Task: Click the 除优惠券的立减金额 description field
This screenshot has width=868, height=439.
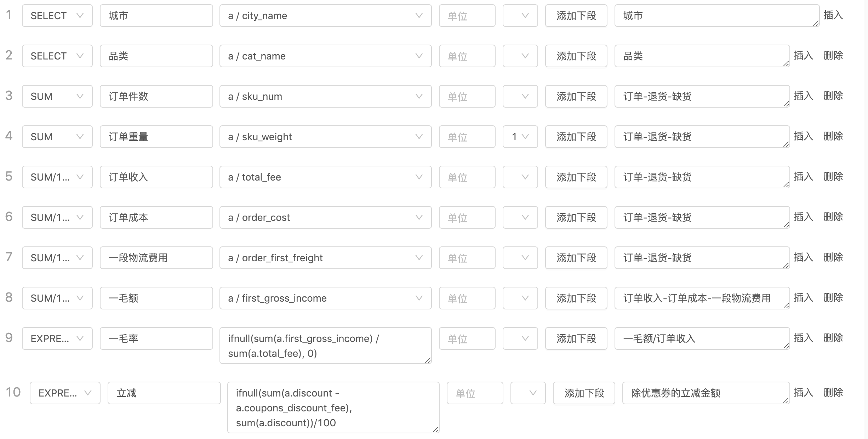Action: tap(705, 393)
